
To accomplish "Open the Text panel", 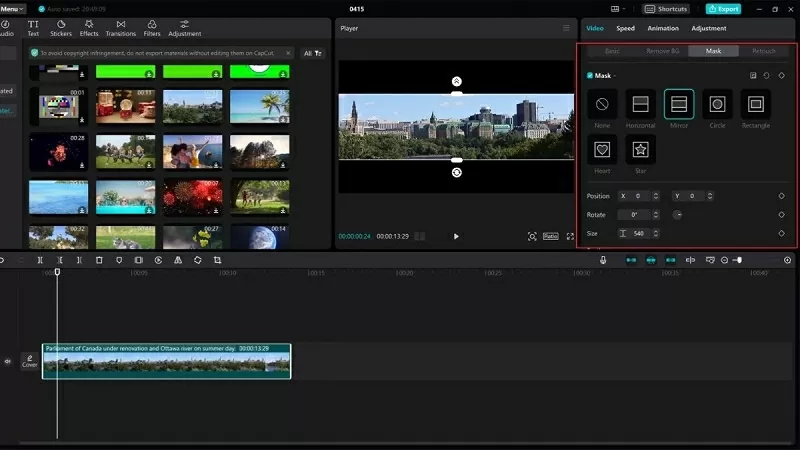I will point(33,28).
